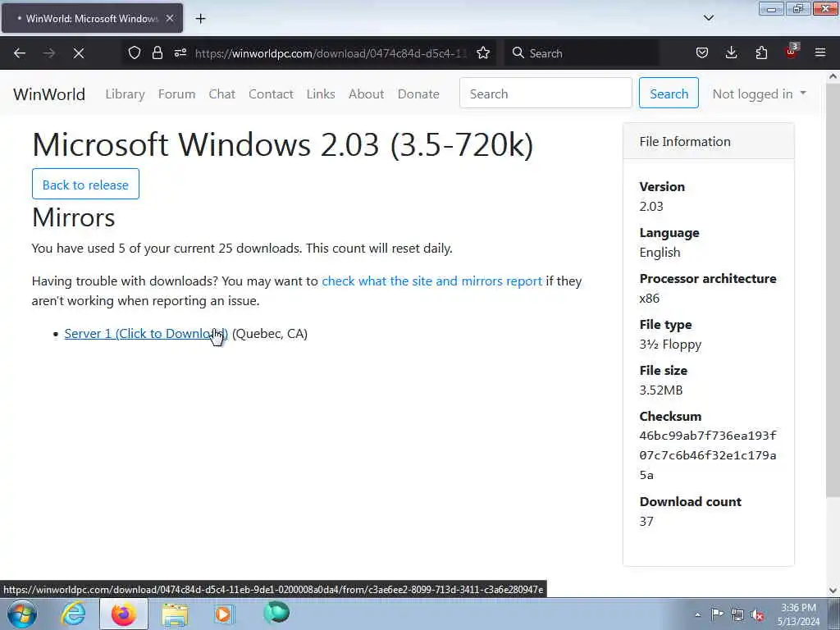Open the taskbar clock showing 3:36 PM
This screenshot has height=630, width=840.
click(x=798, y=614)
